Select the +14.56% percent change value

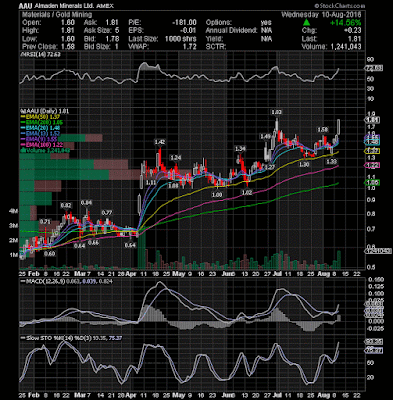click(346, 23)
